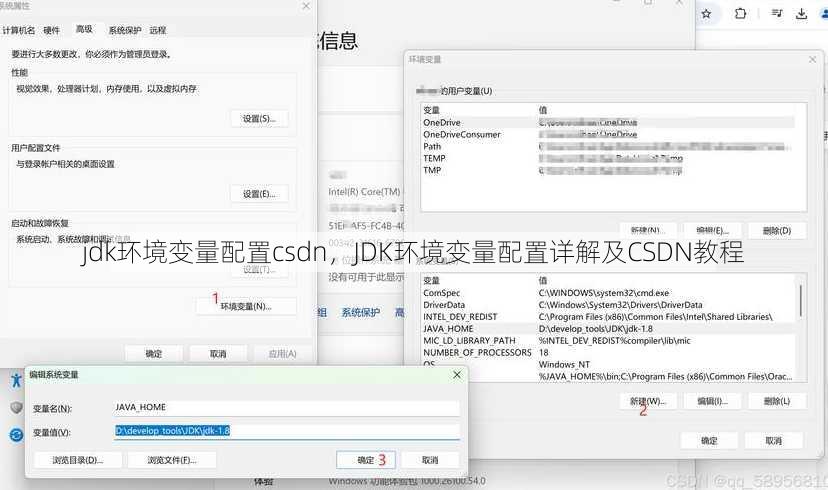This screenshot has height=490, width=828.
Task: Click the 应用(A) button
Action: pyautogui.click(x=283, y=354)
